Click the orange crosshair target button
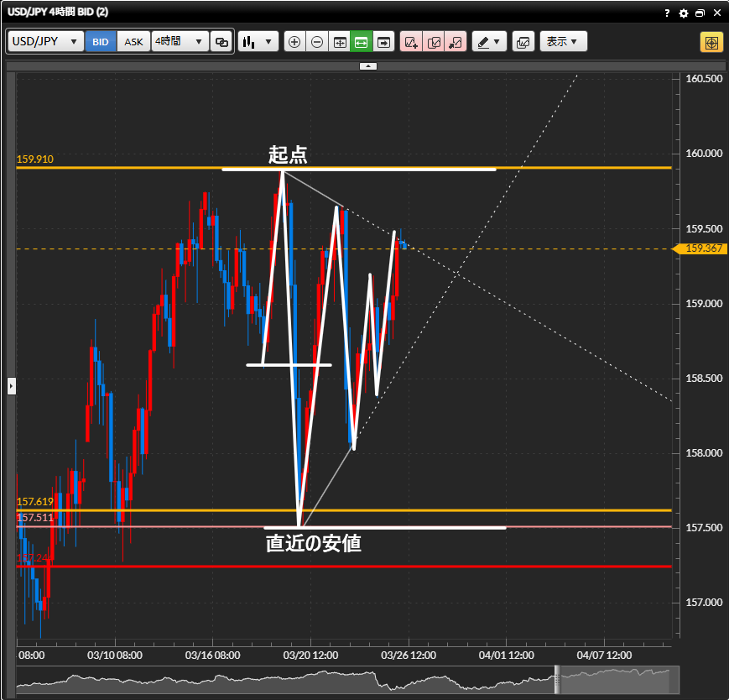729x700 pixels. pyautogui.click(x=711, y=42)
